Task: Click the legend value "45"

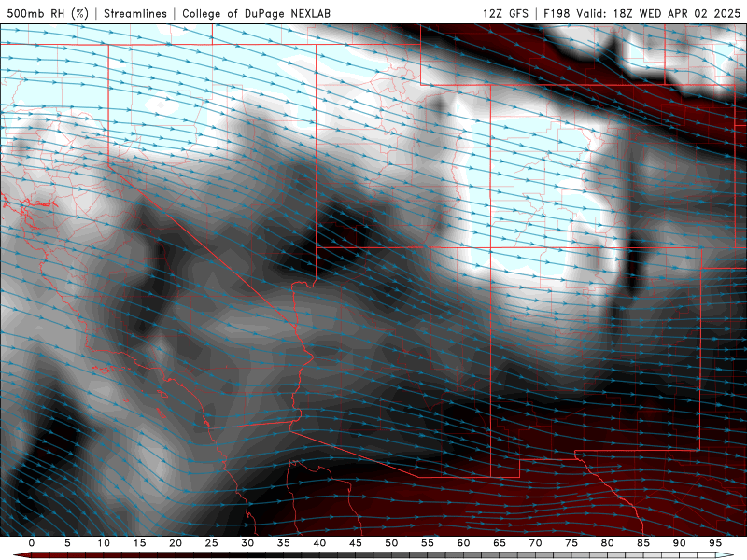Action: 356,543
